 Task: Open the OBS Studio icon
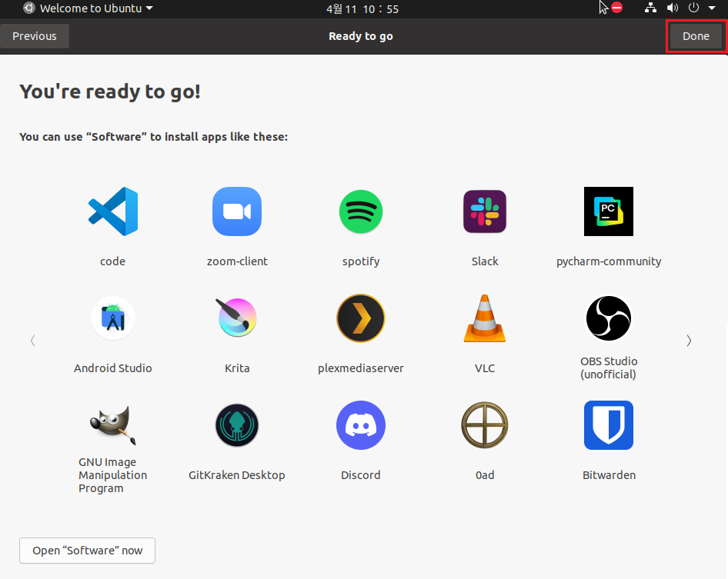tap(609, 318)
